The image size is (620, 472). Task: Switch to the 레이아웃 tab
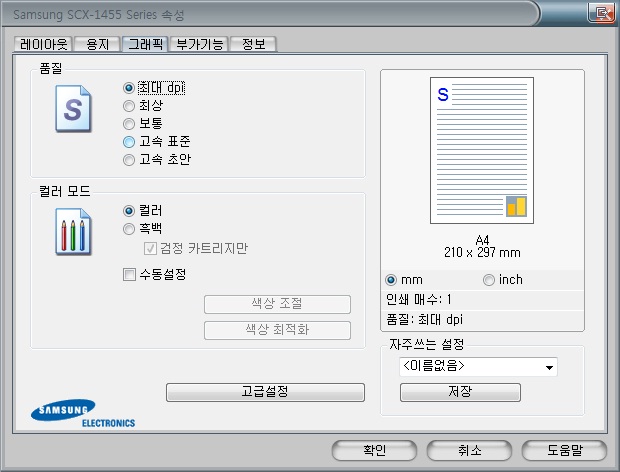click(43, 44)
